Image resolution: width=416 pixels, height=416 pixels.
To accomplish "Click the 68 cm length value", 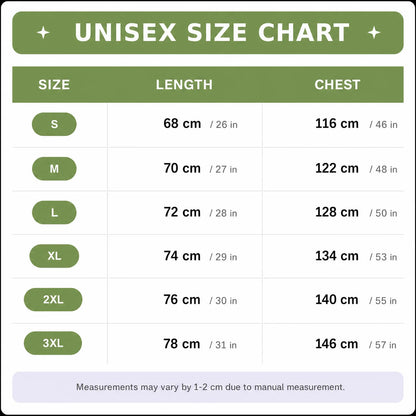I will 182,124.
